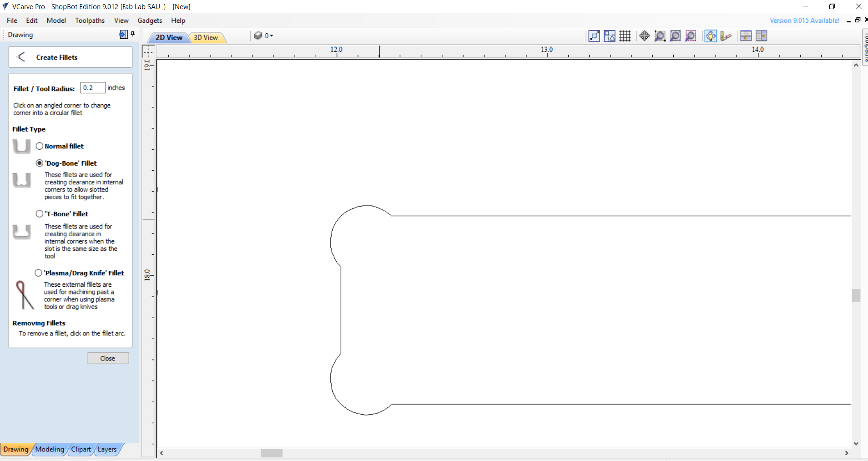
Task: Open the View menu
Action: pyautogui.click(x=121, y=20)
